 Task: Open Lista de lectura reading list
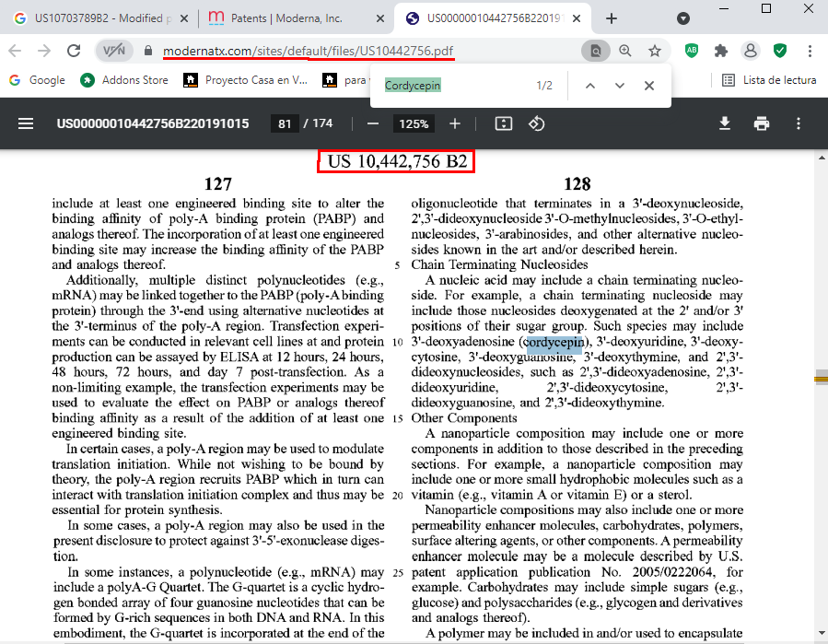(x=770, y=80)
